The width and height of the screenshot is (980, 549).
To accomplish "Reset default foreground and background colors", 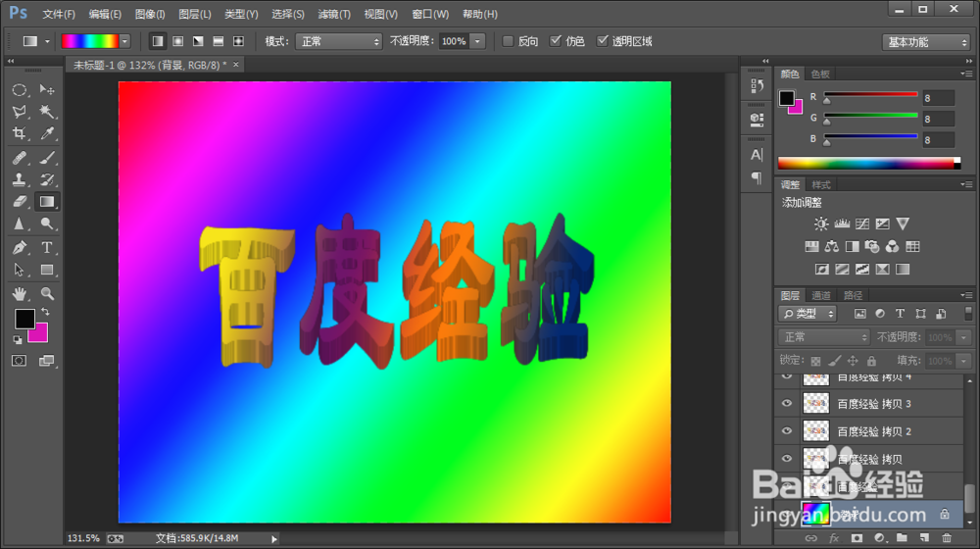I will click(x=18, y=339).
